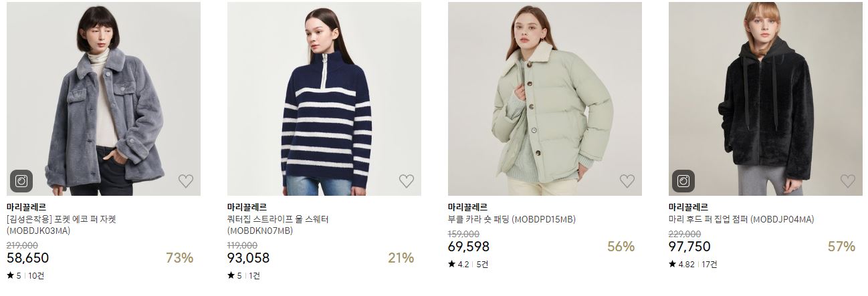
Task: Favorite the black hooded fur zip-up jumper
Action: (x=848, y=180)
